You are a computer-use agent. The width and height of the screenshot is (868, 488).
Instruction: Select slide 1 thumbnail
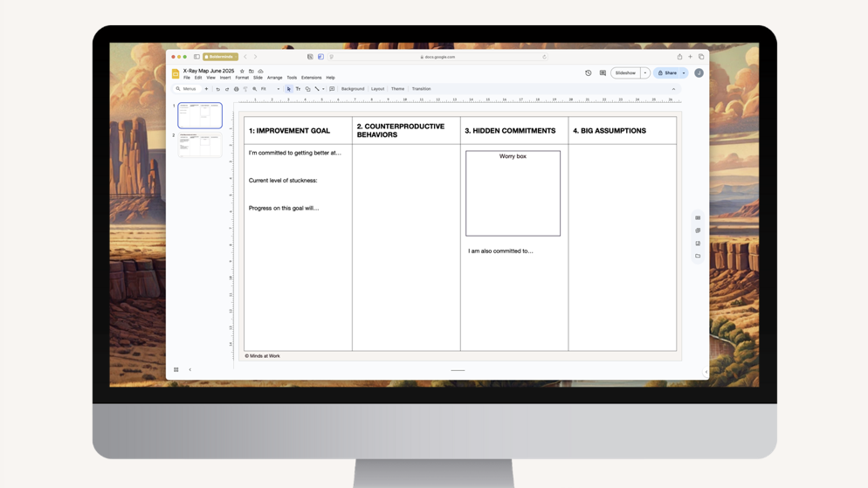(200, 115)
